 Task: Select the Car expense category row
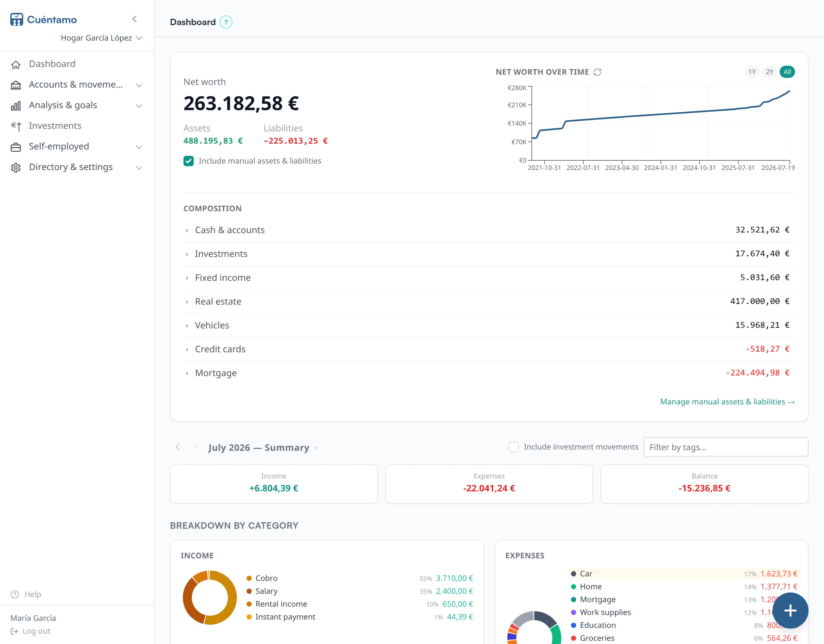684,574
